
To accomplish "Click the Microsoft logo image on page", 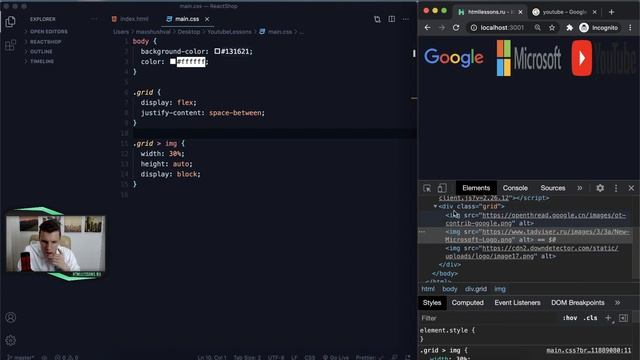I will pyautogui.click(x=529, y=58).
